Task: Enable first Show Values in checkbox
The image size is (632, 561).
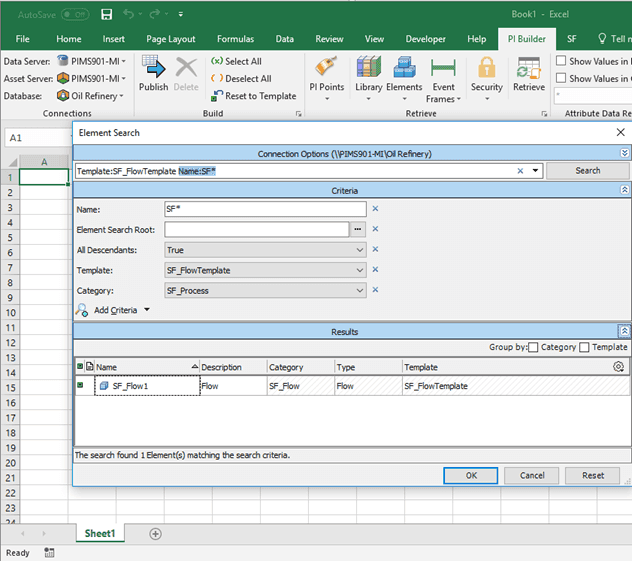Action: point(561,60)
